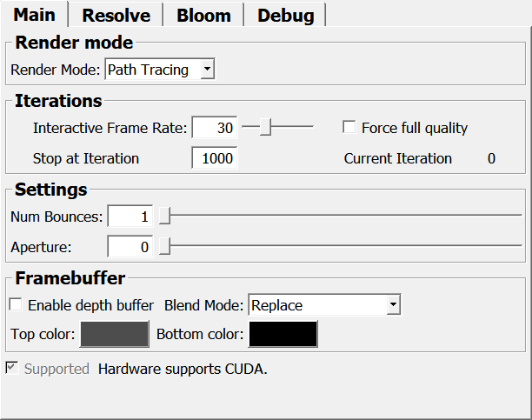Switch to the Bloom tab
The height and width of the screenshot is (420, 532).
(203, 16)
